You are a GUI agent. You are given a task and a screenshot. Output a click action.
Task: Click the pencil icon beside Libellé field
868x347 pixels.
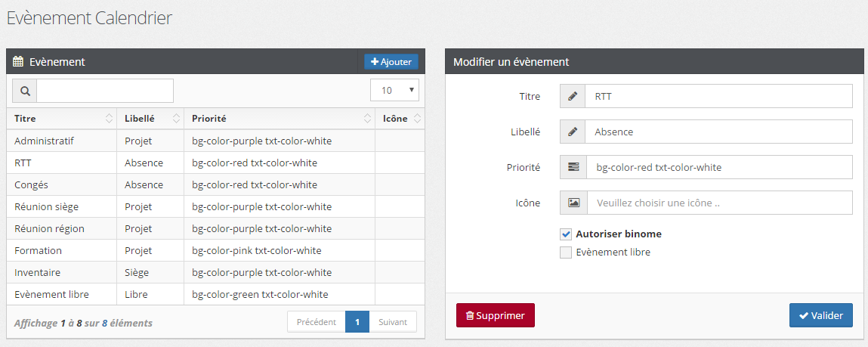573,132
